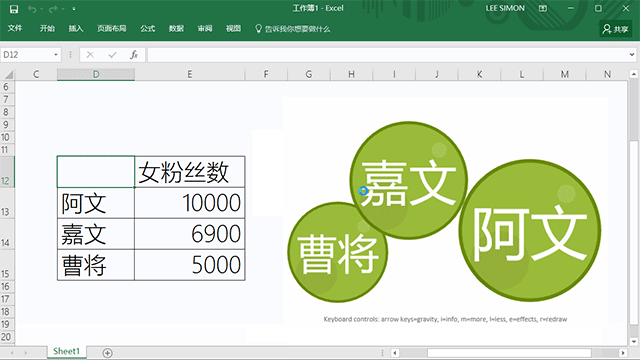This screenshot has height=360, width=640.
Task: Switch to the 数据 ribbon tab
Action: 176,28
